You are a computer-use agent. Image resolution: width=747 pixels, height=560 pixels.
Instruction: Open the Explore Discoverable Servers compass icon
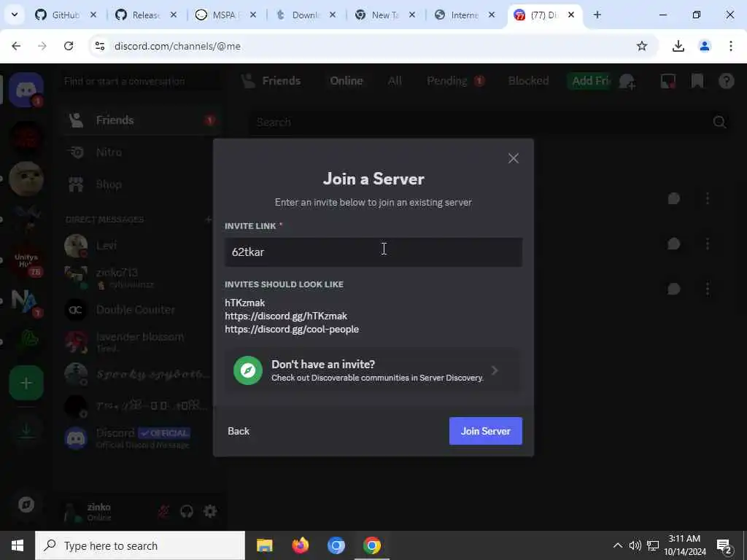[26, 505]
